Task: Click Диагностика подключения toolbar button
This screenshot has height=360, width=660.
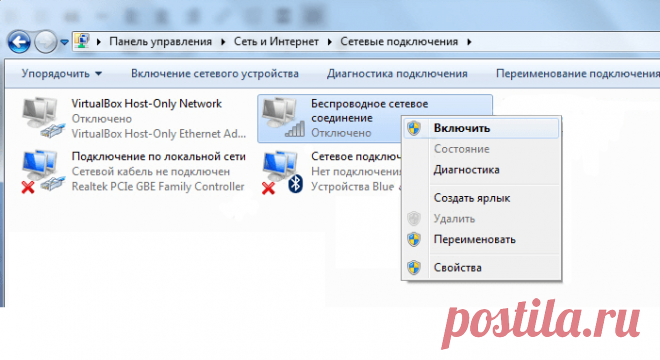Action: coord(397,74)
